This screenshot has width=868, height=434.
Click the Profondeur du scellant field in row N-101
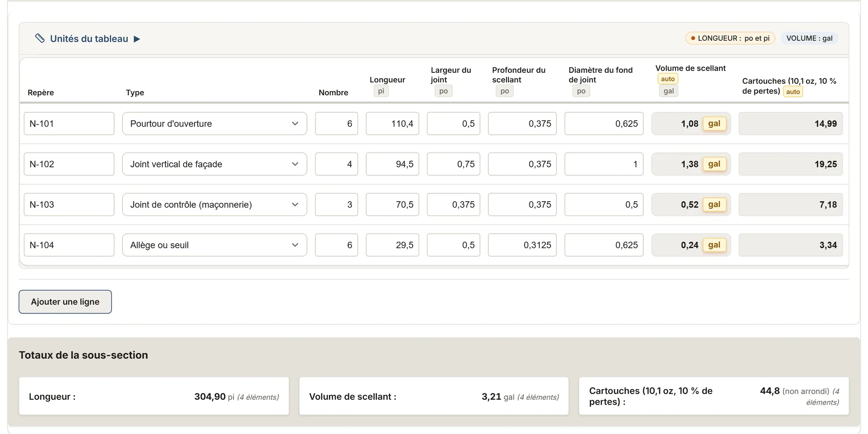[x=522, y=124]
